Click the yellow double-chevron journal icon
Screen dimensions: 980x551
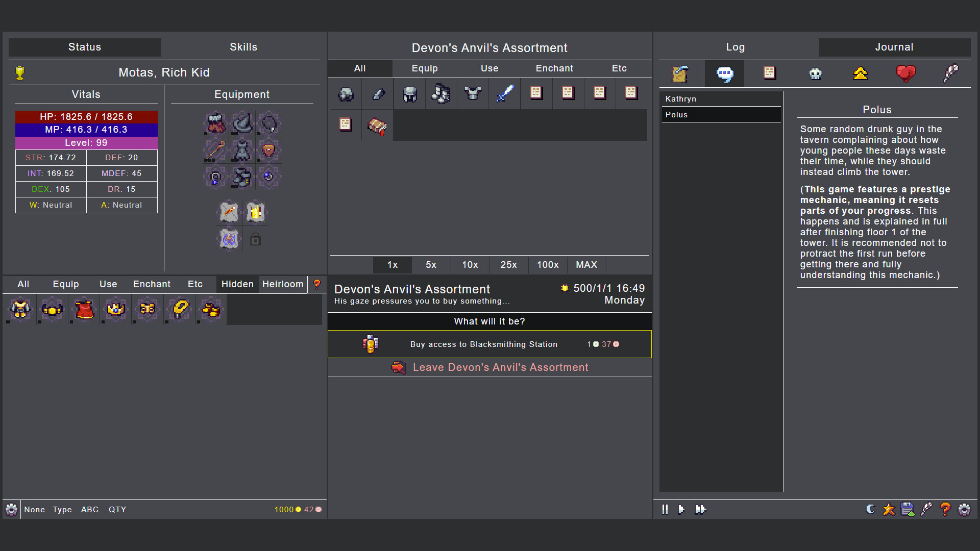861,74
